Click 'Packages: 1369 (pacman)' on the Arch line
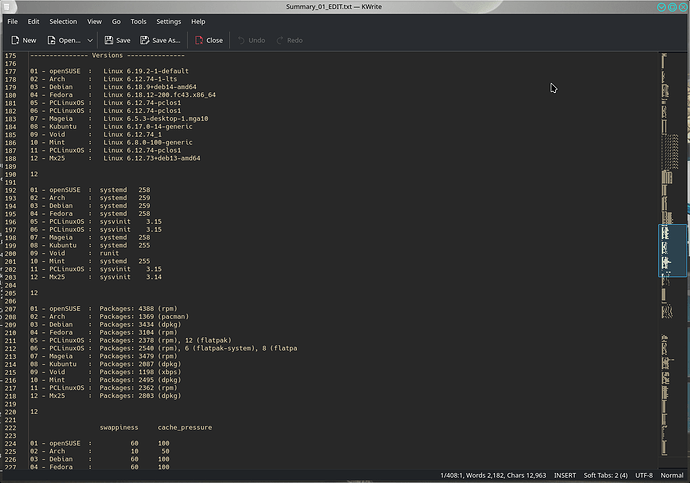 point(144,317)
